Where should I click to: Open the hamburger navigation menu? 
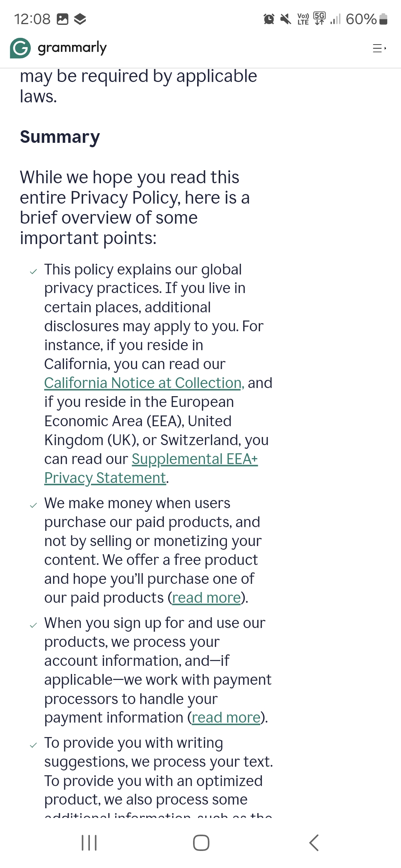[379, 48]
